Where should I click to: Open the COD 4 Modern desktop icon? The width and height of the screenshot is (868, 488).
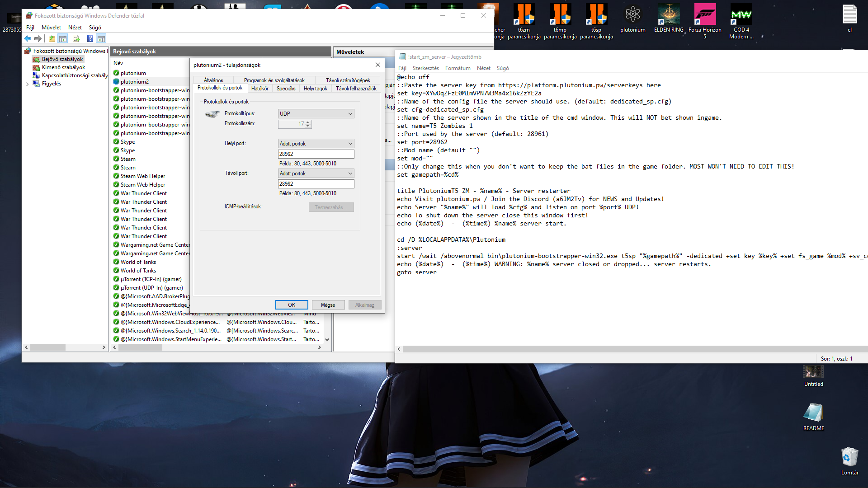pos(741,22)
